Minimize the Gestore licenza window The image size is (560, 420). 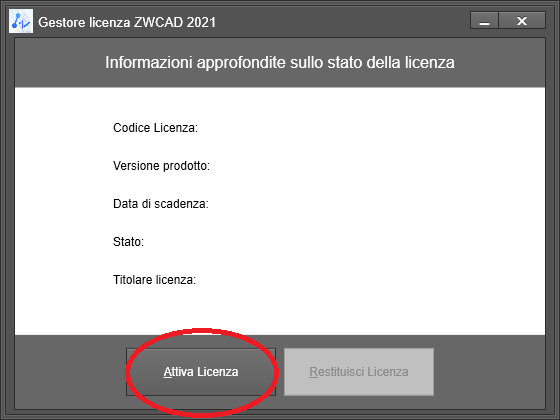click(x=484, y=20)
